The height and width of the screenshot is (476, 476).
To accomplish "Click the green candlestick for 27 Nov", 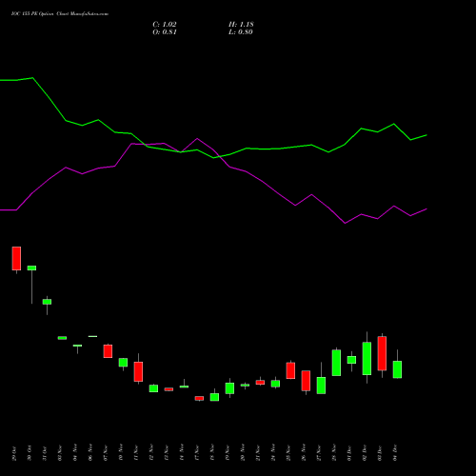I will click(x=321, y=386).
